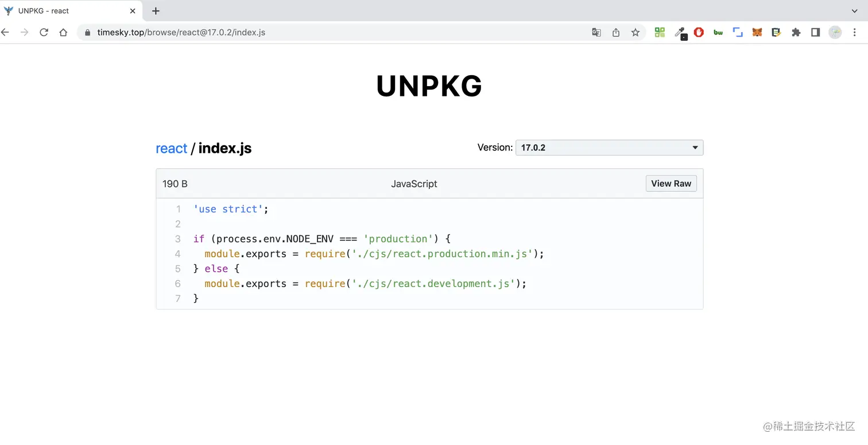Toggle the browser side panel
The image size is (868, 445).
point(815,33)
